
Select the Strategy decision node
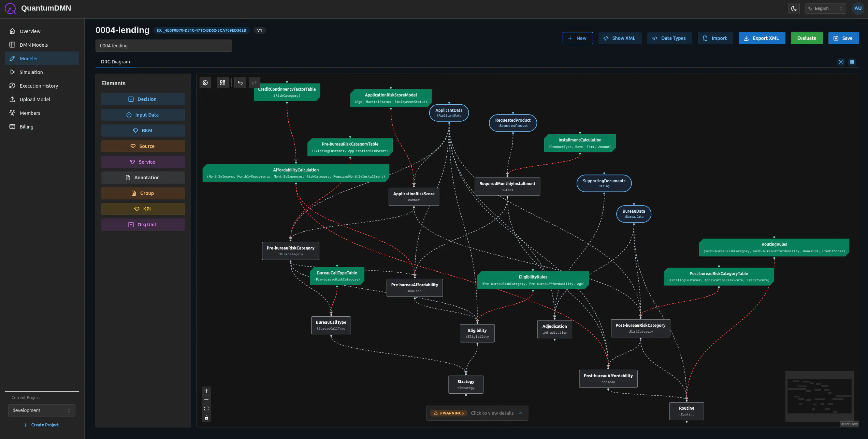[466, 384]
